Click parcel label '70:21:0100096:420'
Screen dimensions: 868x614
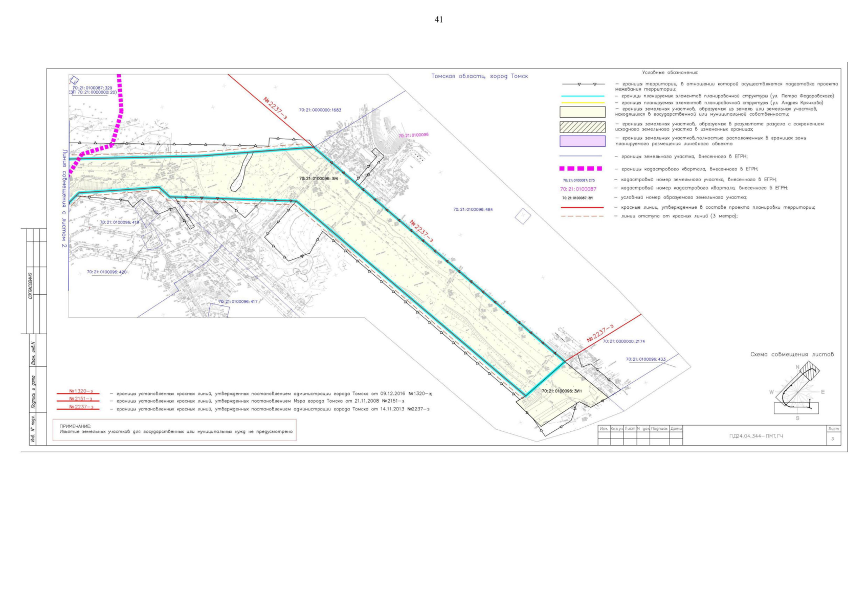click(x=106, y=272)
